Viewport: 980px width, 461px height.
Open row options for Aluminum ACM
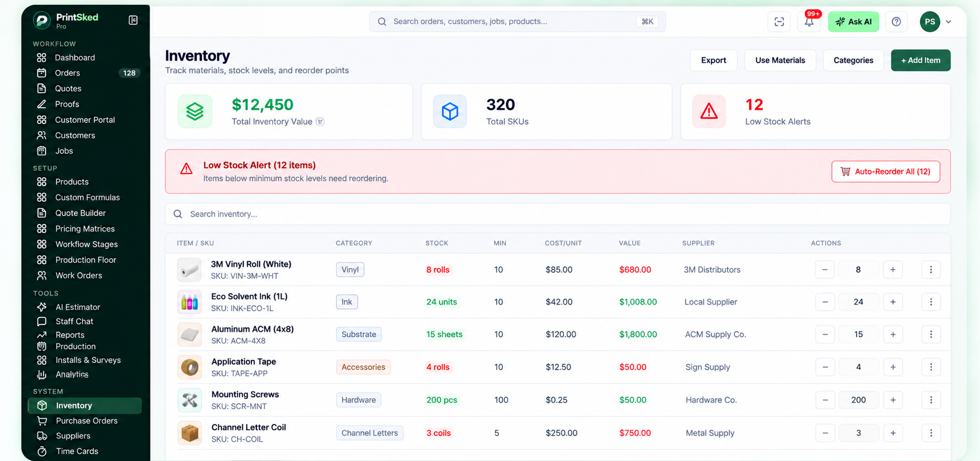point(931,334)
